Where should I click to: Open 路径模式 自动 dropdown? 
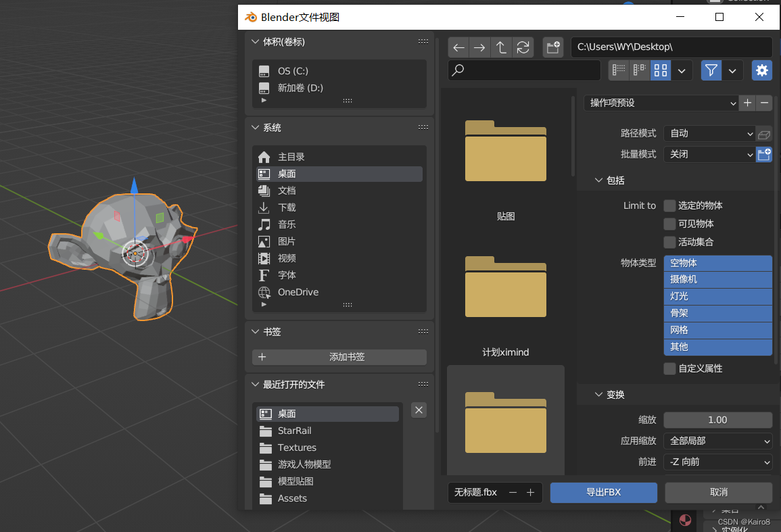tap(710, 133)
